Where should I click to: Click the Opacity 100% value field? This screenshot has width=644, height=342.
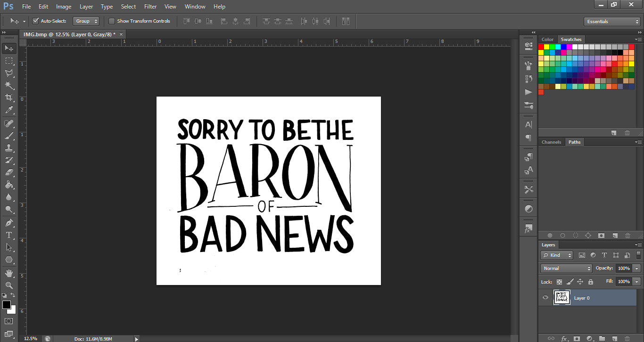624,268
